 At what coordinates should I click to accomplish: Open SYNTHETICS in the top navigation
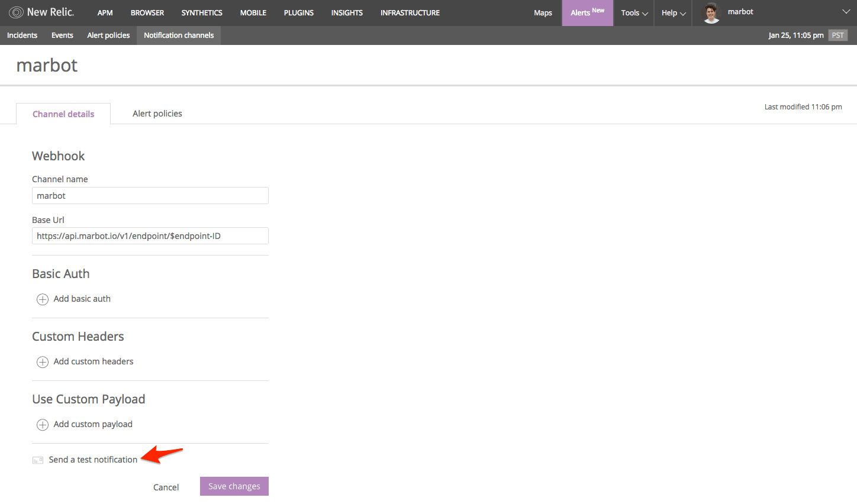pyautogui.click(x=202, y=12)
